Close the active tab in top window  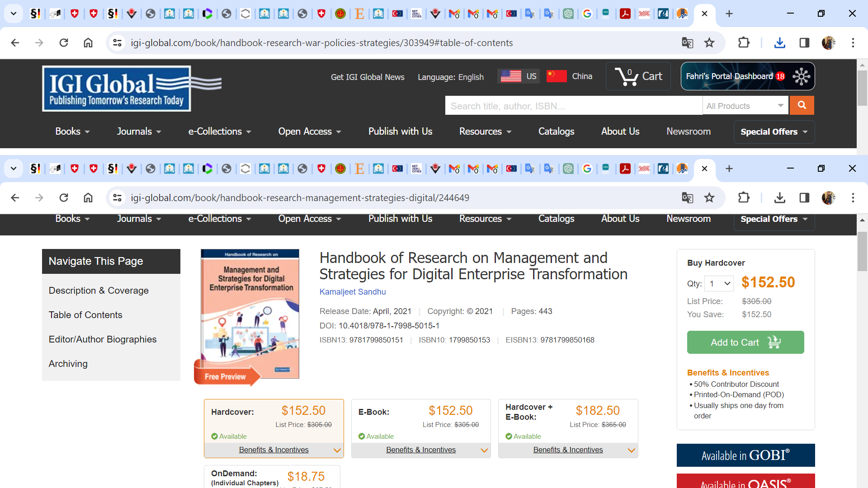coord(704,14)
